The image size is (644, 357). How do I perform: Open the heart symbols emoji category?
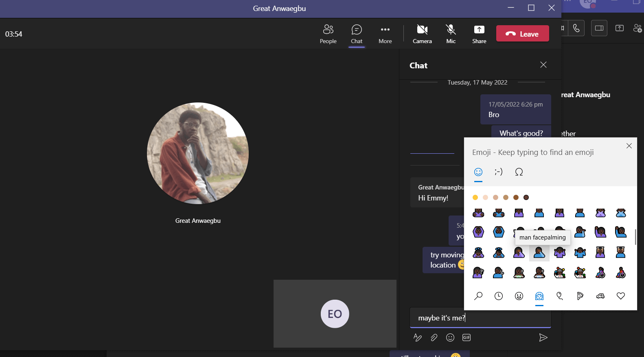click(621, 296)
